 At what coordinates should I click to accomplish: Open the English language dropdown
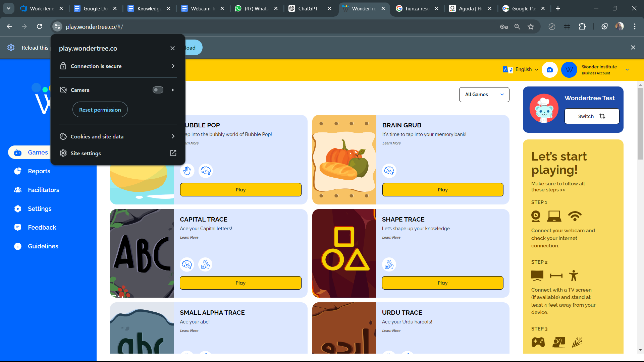tap(521, 69)
